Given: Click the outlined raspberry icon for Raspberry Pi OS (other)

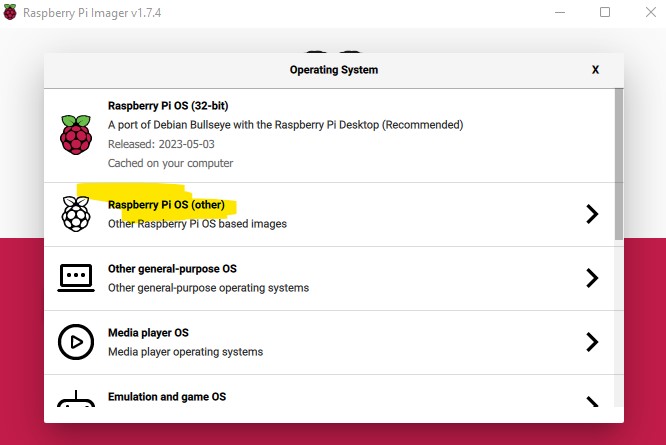Looking at the screenshot, I should (x=76, y=214).
